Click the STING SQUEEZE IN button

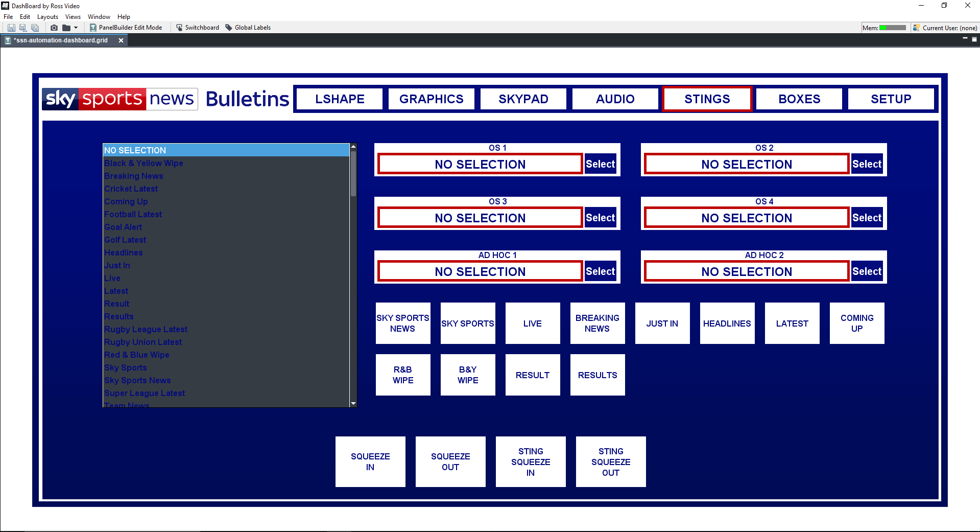coord(531,462)
